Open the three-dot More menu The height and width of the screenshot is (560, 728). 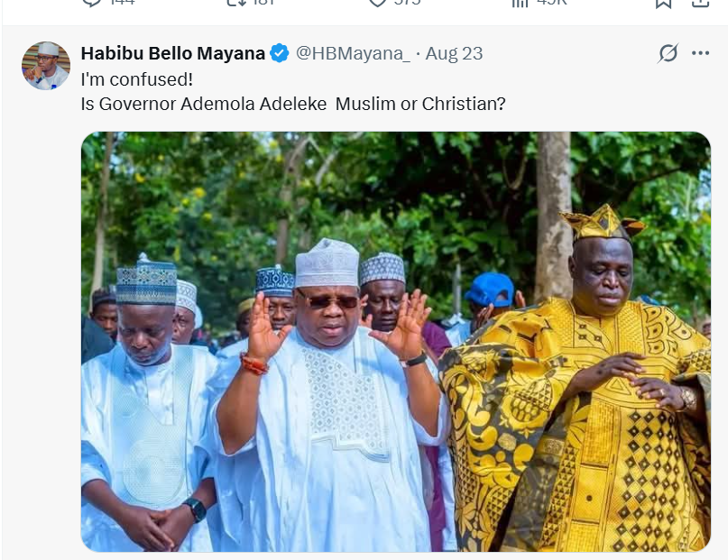pos(700,53)
